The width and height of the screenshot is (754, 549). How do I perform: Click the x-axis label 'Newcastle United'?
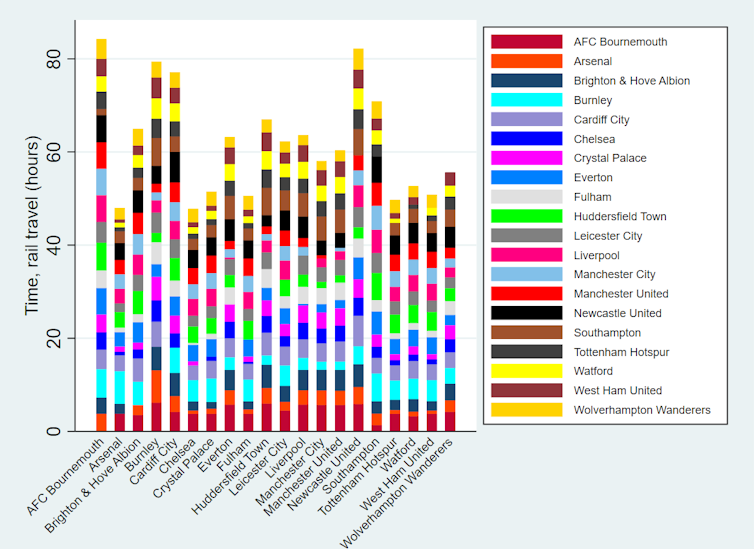click(x=324, y=474)
